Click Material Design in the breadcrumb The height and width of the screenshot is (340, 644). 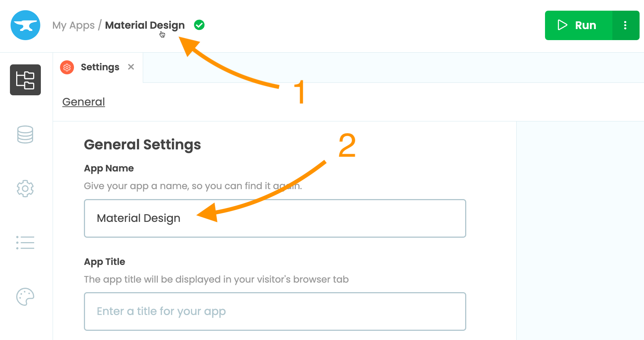tap(145, 25)
